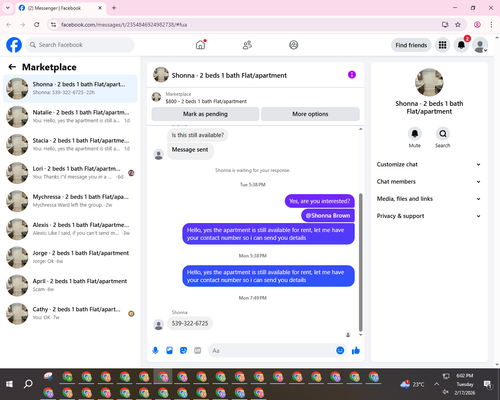Viewport: 500px width, 400px height.
Task: Open the Windows Start menu
Action: tap(9, 384)
